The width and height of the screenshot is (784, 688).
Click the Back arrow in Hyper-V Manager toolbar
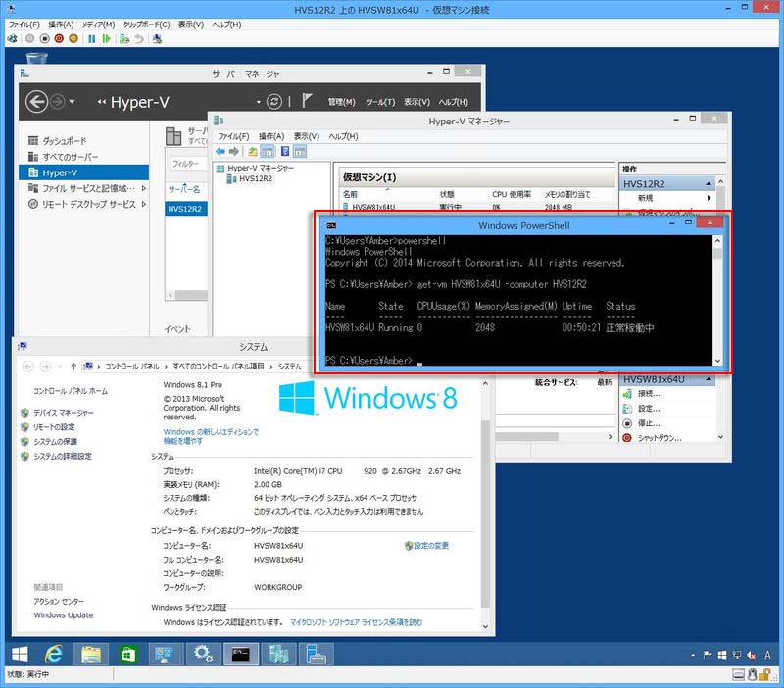220,151
